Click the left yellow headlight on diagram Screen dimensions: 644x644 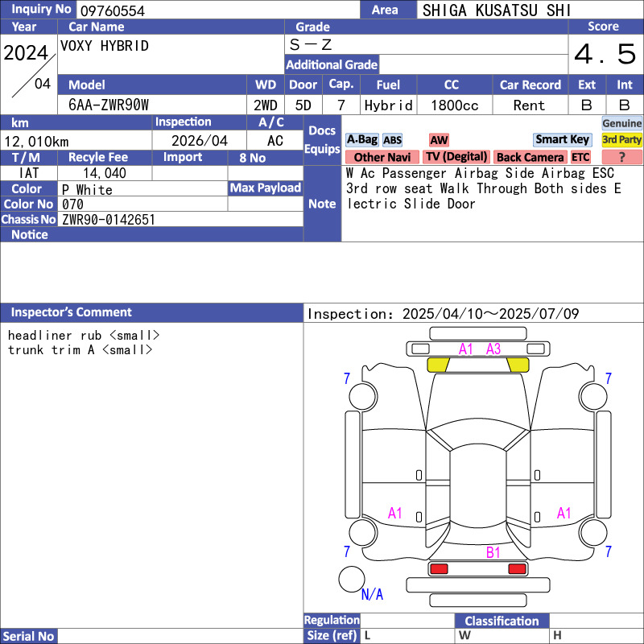[438, 365]
